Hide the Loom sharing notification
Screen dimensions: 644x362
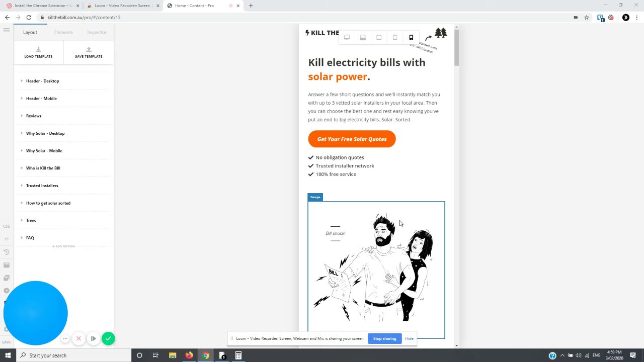pyautogui.click(x=409, y=338)
